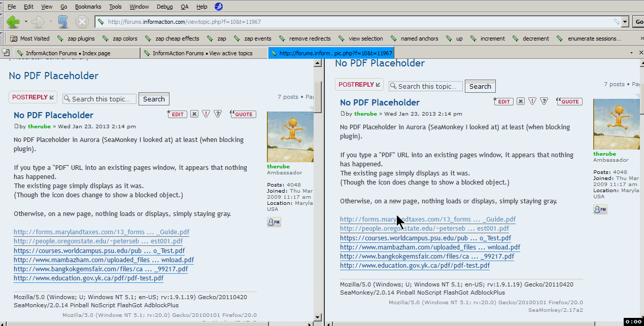Go back with the green Back arrow

click(13, 22)
